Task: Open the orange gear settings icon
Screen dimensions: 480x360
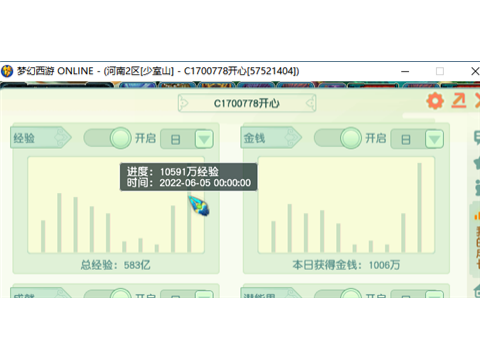Action: coord(435,101)
